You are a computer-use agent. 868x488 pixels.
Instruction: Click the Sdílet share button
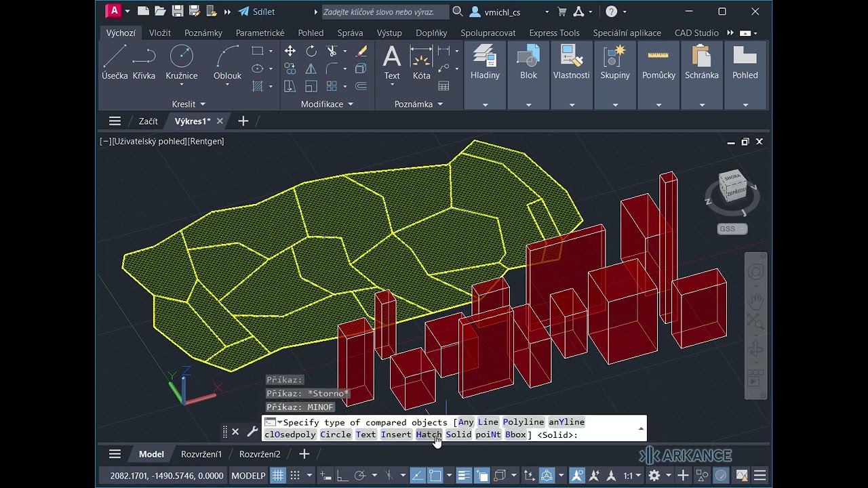coord(256,12)
